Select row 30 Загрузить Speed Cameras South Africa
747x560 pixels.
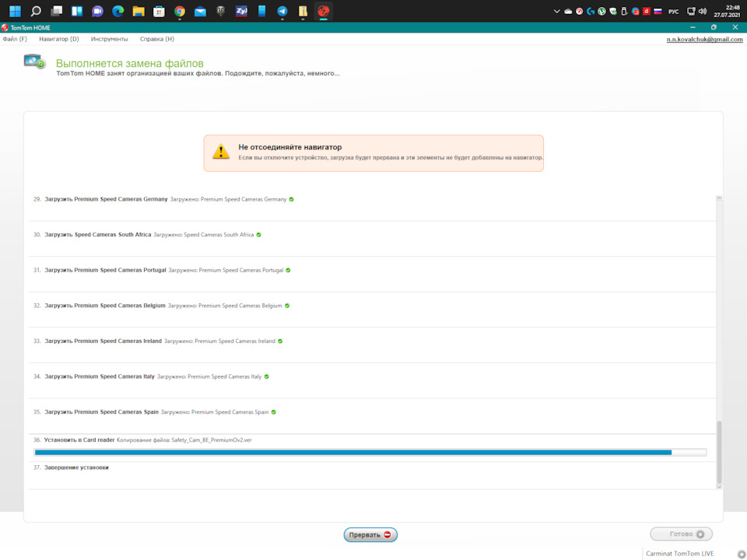pyautogui.click(x=372, y=239)
